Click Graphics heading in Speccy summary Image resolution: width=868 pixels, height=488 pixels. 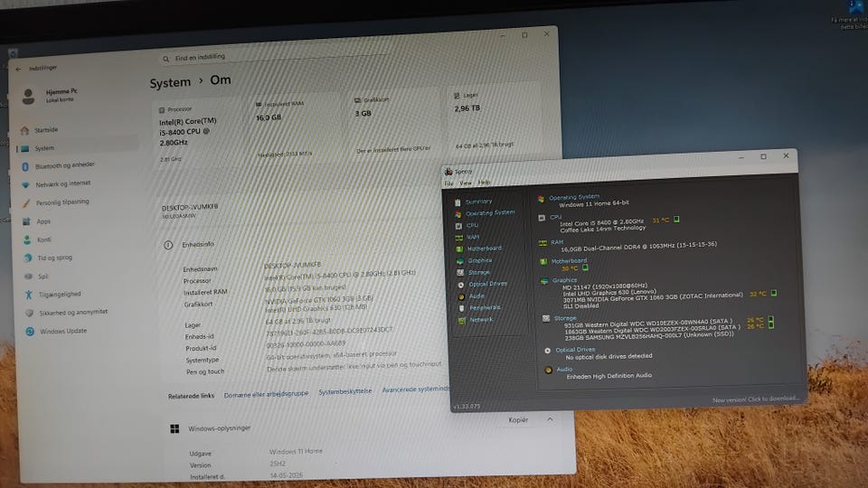[564, 280]
